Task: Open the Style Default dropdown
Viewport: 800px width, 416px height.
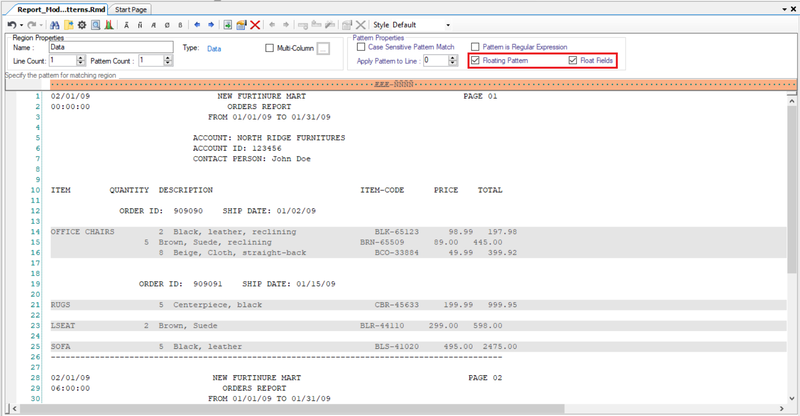Action: (447, 24)
